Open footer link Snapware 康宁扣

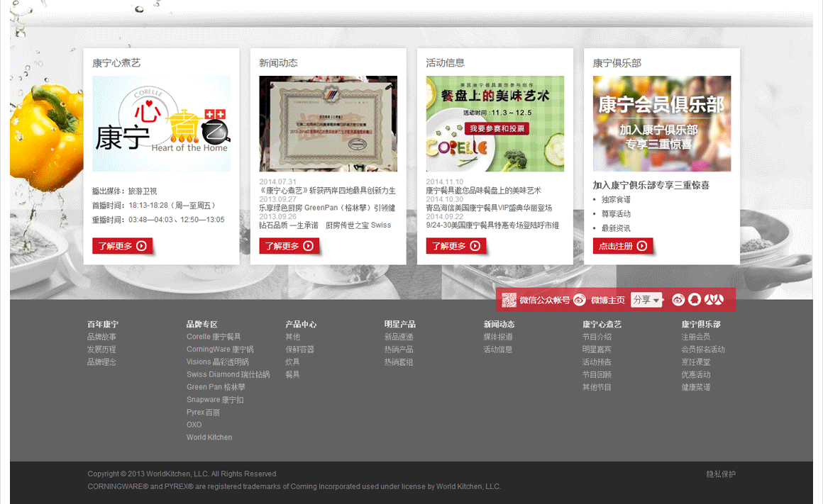pos(215,400)
